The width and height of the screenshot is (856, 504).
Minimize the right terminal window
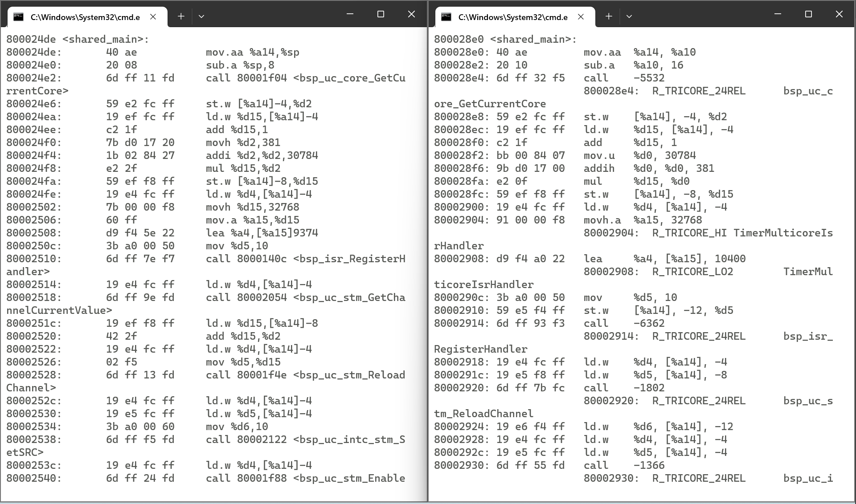tap(778, 14)
